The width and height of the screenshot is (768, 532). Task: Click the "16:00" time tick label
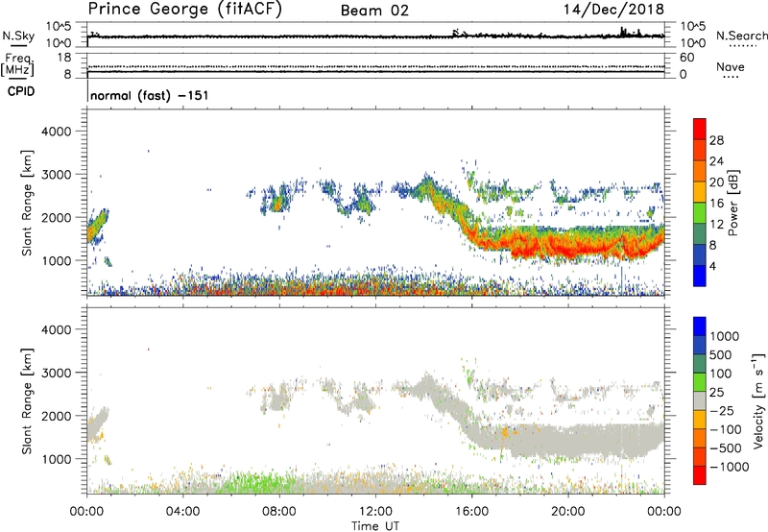point(471,512)
